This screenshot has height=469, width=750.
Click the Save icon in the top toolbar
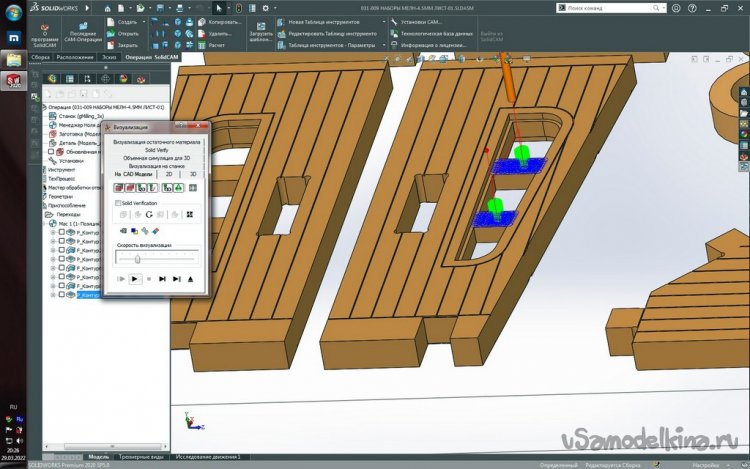162,8
